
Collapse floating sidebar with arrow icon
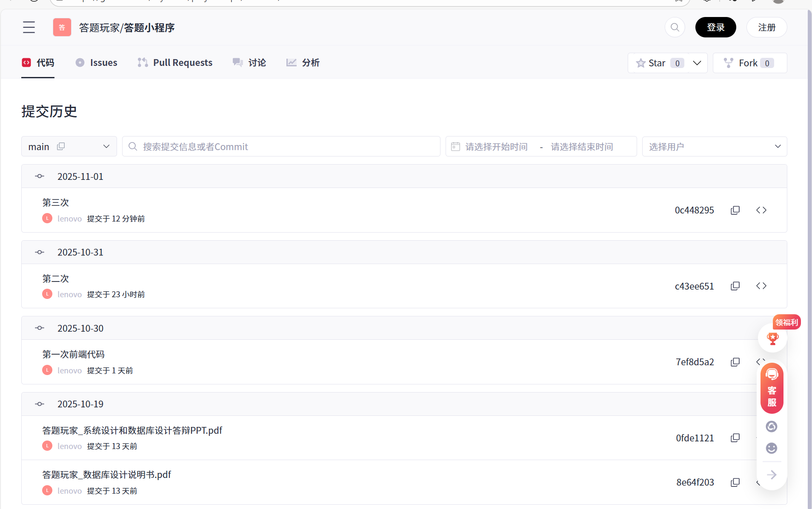pyautogui.click(x=772, y=475)
